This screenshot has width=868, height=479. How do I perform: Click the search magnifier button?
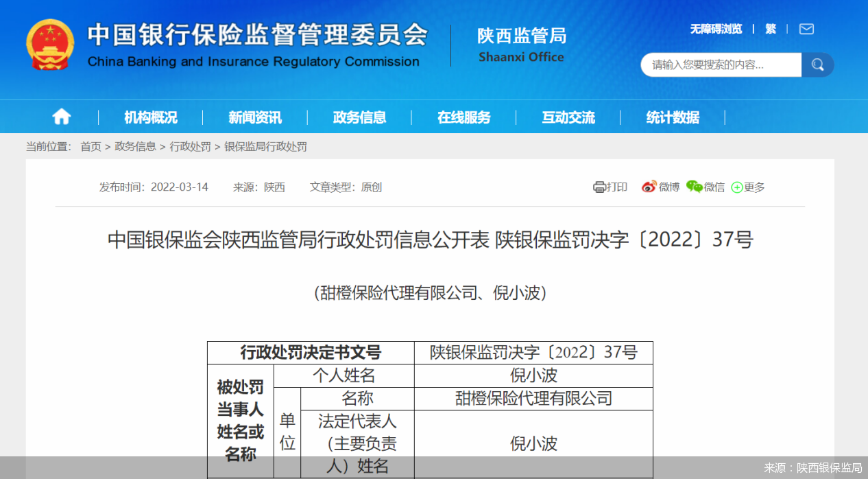pyautogui.click(x=817, y=65)
